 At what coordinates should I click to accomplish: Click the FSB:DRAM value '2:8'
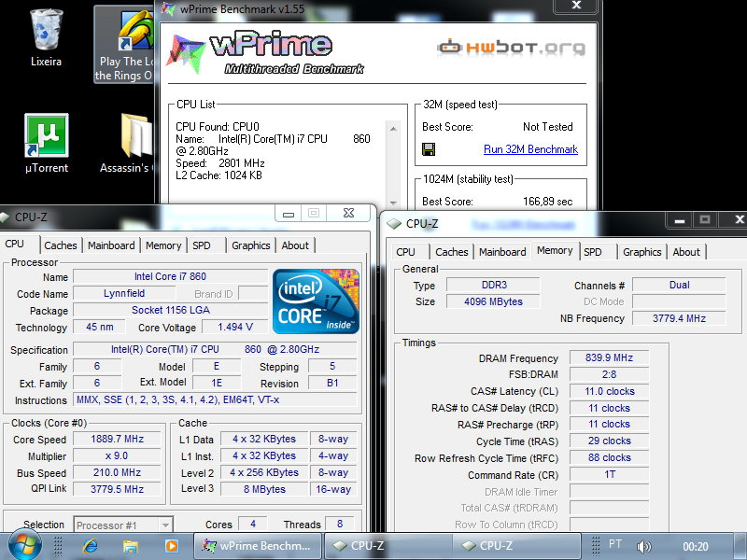610,375
